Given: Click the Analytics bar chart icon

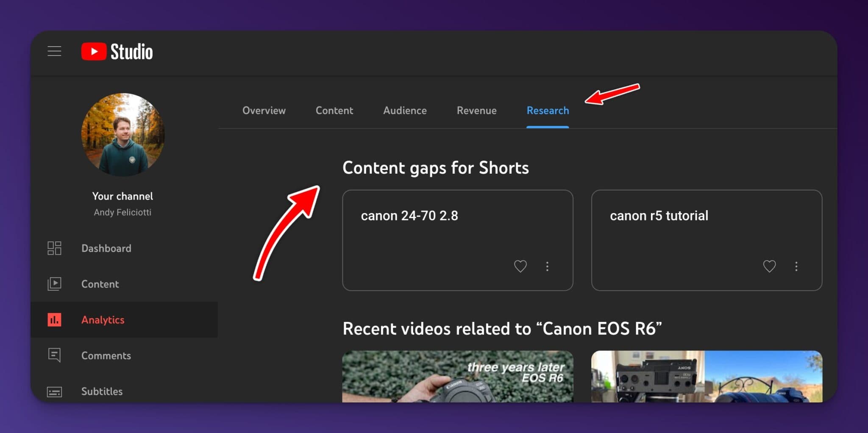Looking at the screenshot, I should click(x=54, y=320).
